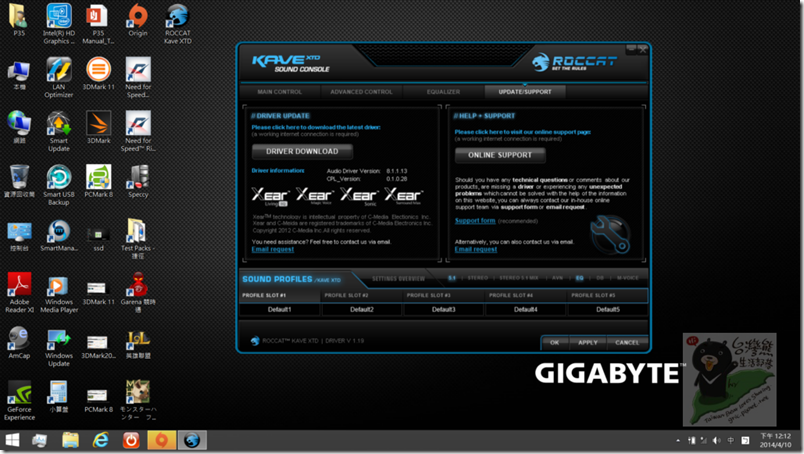Open the Monster Hunter Frontier shortcut
The width and height of the screenshot is (804, 454).
(138, 400)
